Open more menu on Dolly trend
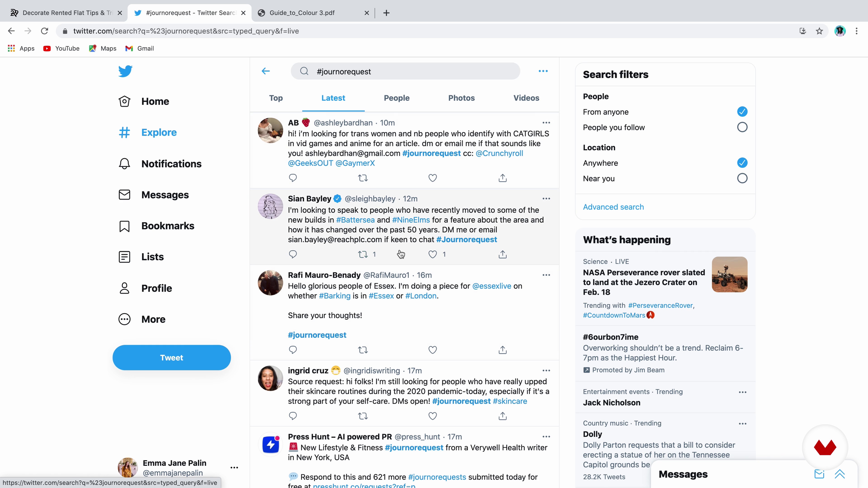 pos(742,424)
